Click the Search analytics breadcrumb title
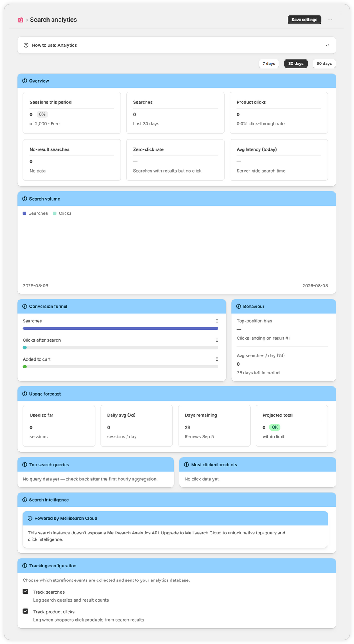The image size is (354, 644). click(x=53, y=20)
